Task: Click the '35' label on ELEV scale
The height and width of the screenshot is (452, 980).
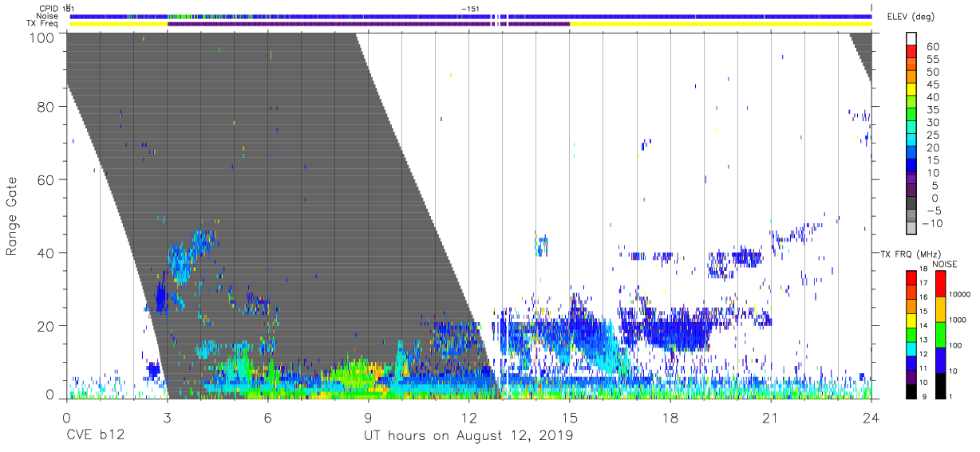Action: pyautogui.click(x=931, y=110)
